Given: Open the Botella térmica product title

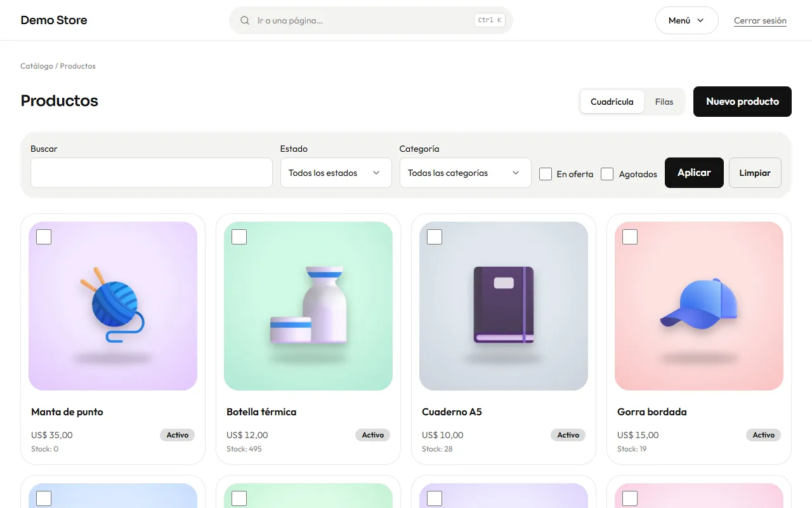Looking at the screenshot, I should 261,412.
